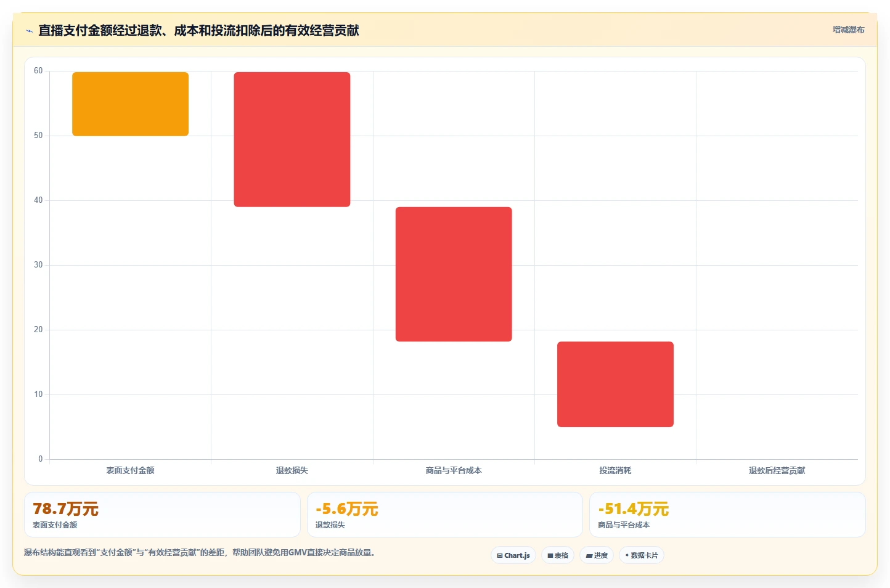Open the -5.6万元 退款损失 card

(444, 515)
